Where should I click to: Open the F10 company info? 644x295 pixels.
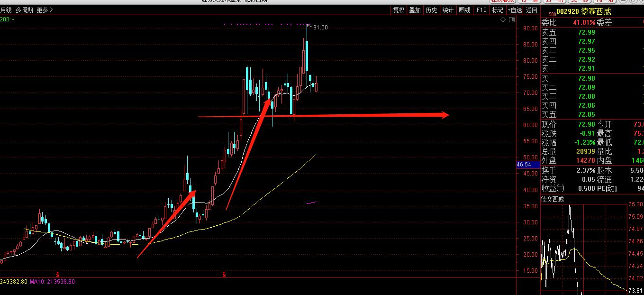click(x=481, y=10)
